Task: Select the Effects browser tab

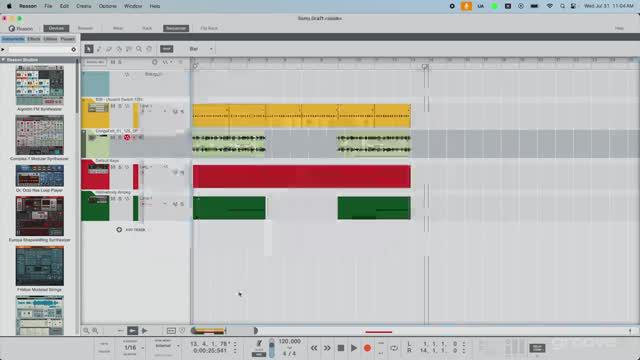Action: 34,39
